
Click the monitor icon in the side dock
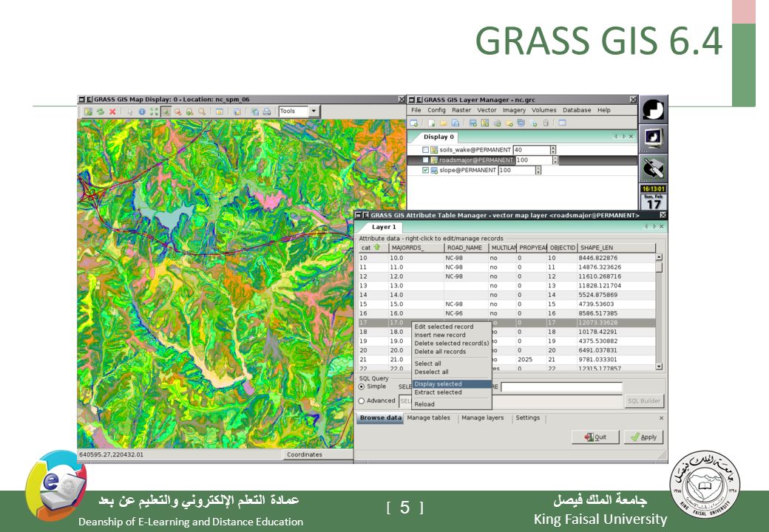[x=653, y=138]
